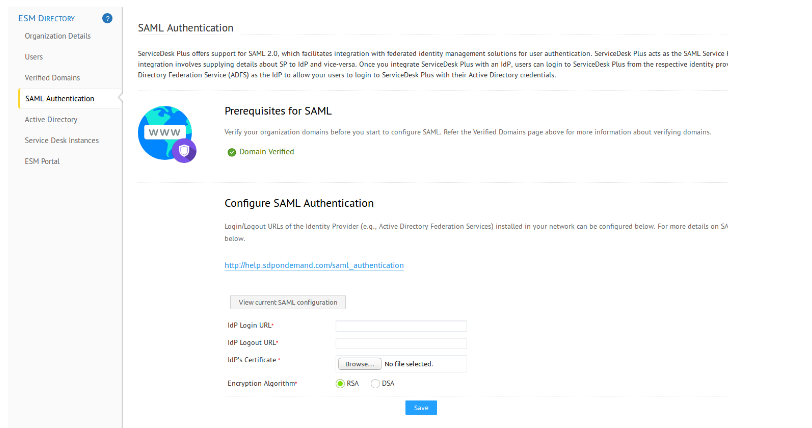Click the Encryption Algorithm label
Screen dimensions: 812x428
[262, 383]
